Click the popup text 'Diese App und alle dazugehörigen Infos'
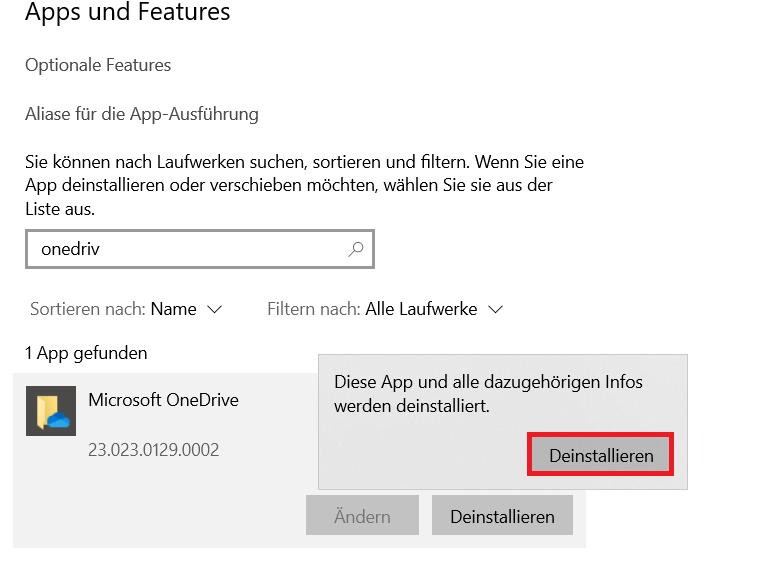Image resolution: width=770 pixels, height=562 pixels. pos(488,382)
